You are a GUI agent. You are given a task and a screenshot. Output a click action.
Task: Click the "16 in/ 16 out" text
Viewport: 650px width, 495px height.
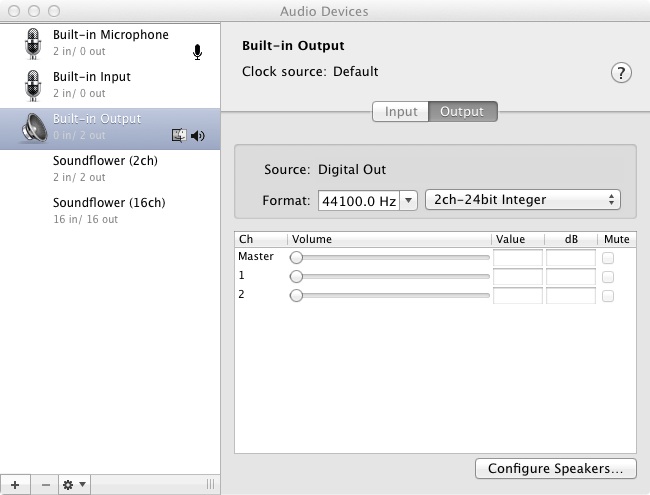click(x=85, y=219)
